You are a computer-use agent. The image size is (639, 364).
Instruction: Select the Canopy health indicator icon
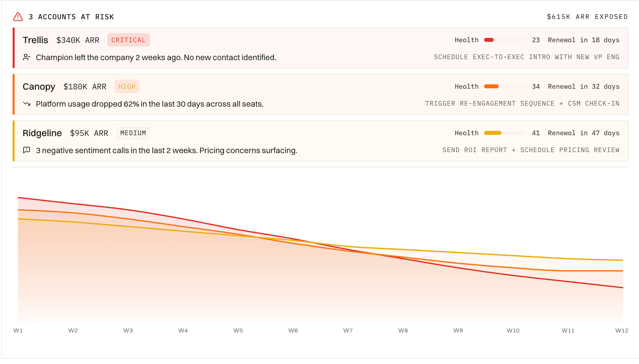491,86
